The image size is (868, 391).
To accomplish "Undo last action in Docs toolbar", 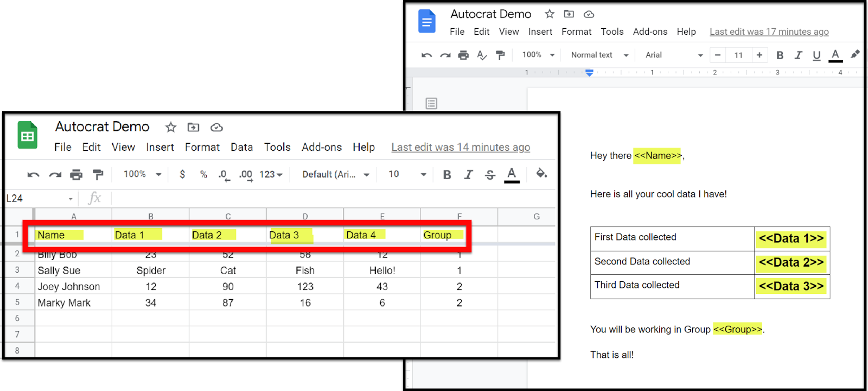I will [x=426, y=55].
